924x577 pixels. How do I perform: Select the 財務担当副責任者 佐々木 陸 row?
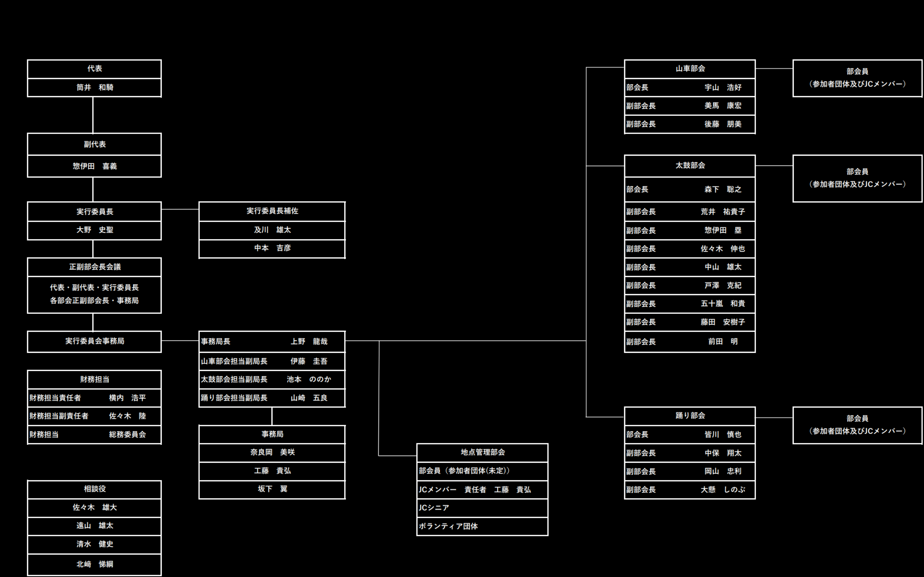tap(94, 416)
